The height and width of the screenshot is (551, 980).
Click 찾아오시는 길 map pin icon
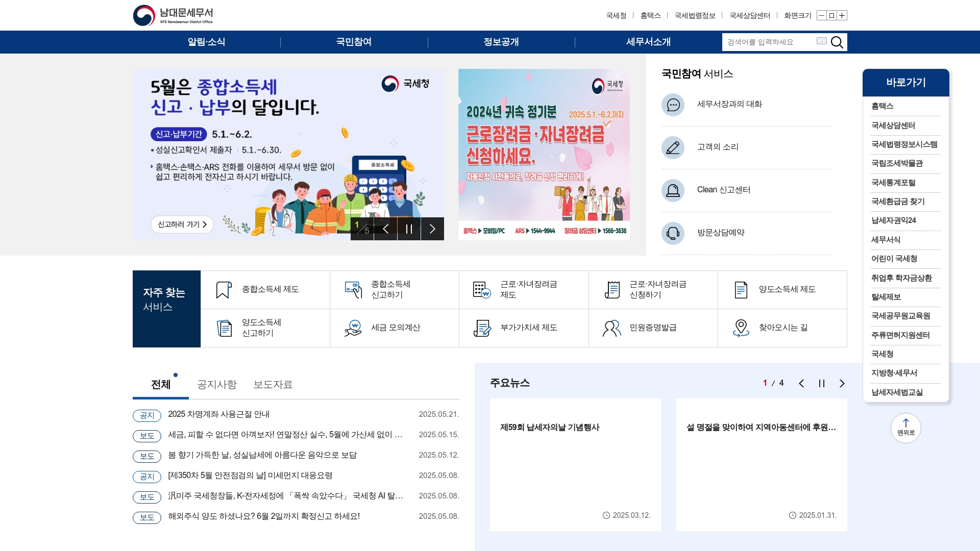pos(741,328)
